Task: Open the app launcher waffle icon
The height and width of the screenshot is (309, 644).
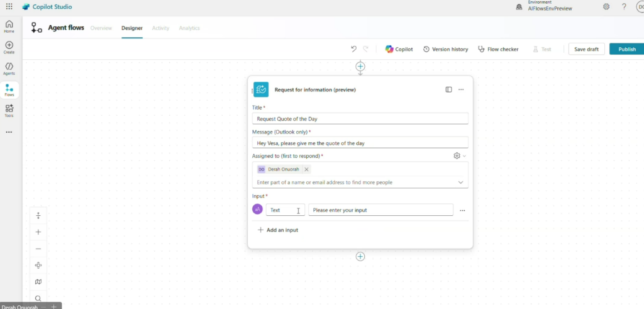Action: click(x=9, y=7)
